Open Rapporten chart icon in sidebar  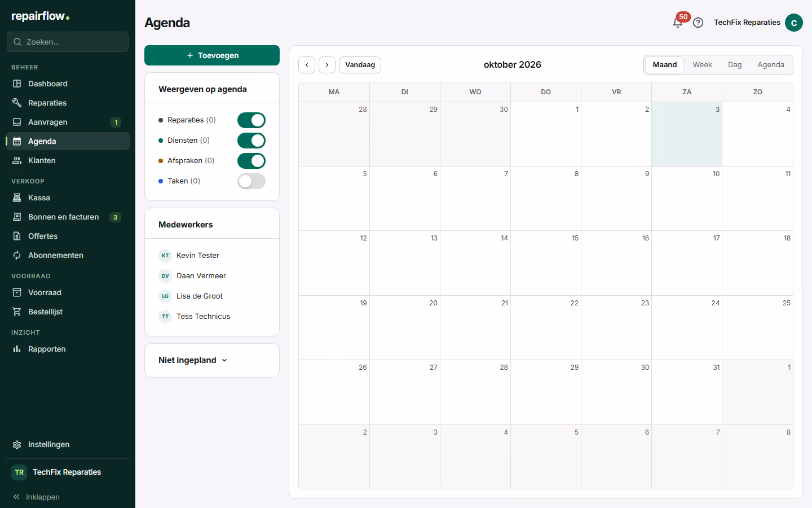coord(17,349)
